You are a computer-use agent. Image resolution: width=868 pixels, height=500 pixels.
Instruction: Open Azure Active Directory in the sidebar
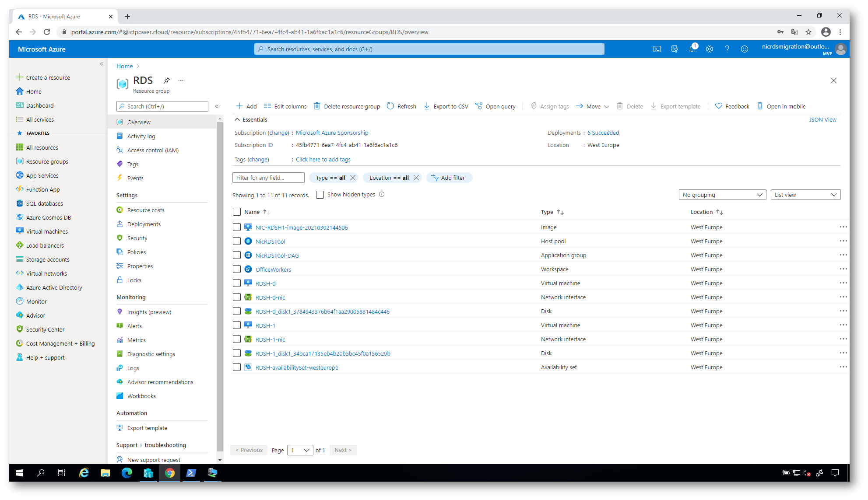[x=54, y=287]
